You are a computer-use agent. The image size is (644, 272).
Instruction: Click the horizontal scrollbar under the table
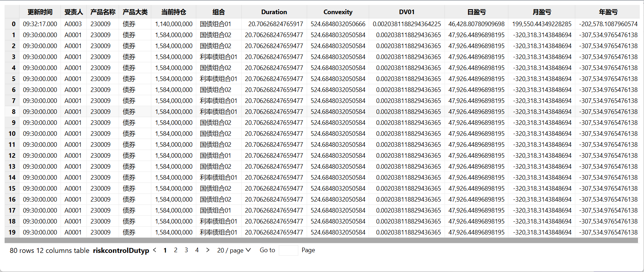click(x=321, y=241)
